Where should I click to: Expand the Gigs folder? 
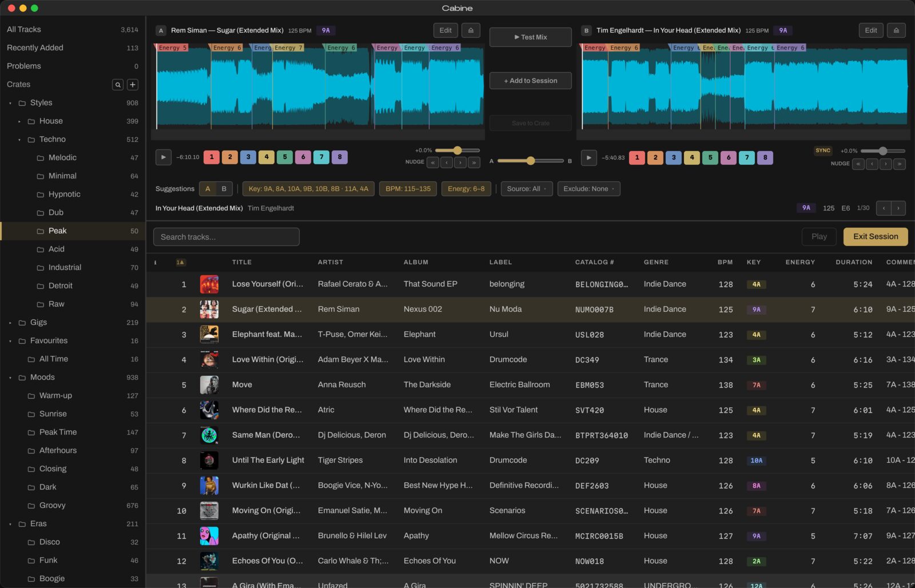click(x=10, y=323)
